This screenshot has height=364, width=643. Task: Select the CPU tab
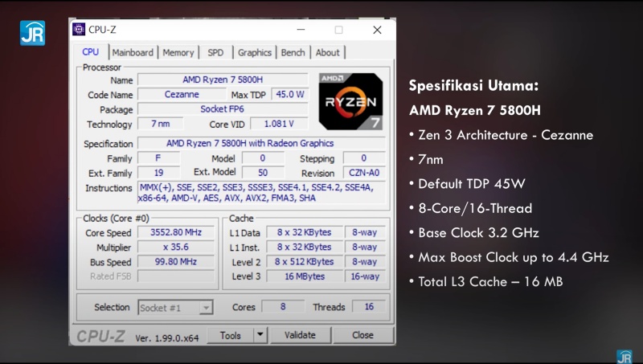click(x=91, y=52)
